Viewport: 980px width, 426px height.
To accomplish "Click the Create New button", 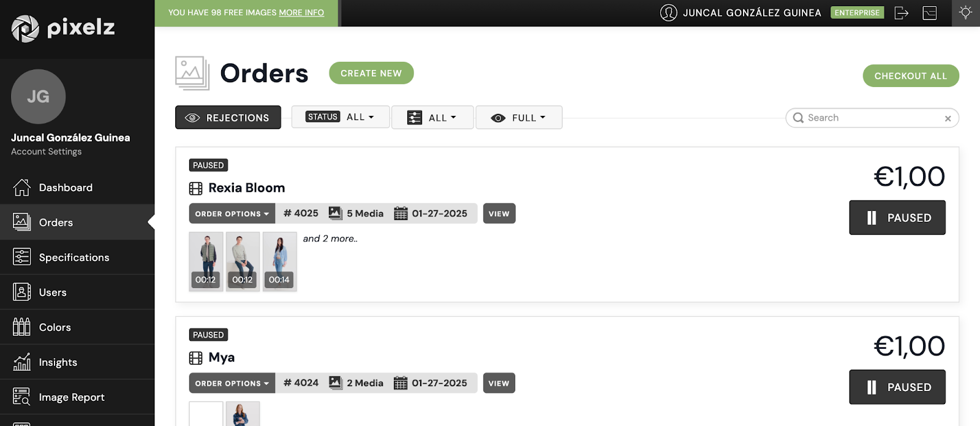I will click(x=371, y=73).
